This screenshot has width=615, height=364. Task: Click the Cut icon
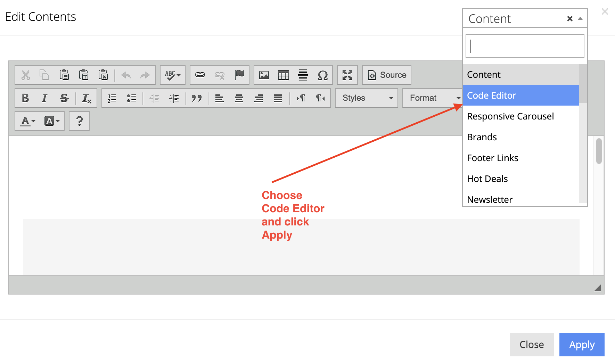(25, 75)
